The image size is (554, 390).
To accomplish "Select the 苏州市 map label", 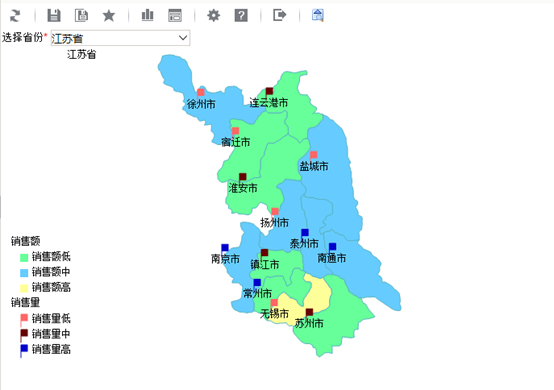I will [x=309, y=323].
